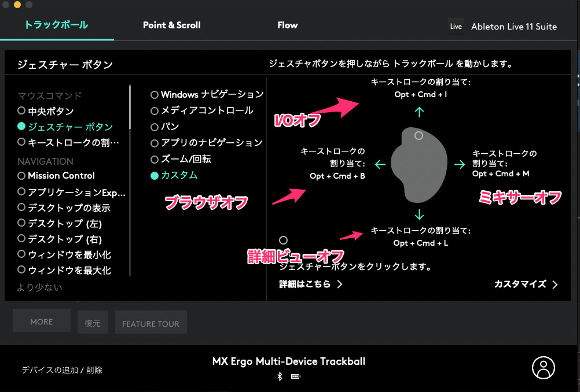The height and width of the screenshot is (392, 580).
Task: Click the user account profile icon
Action: click(x=543, y=368)
